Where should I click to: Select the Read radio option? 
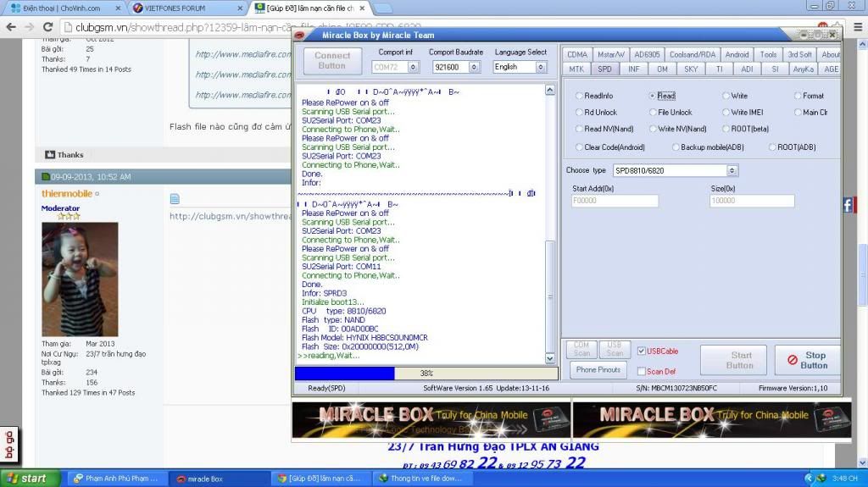click(x=653, y=96)
